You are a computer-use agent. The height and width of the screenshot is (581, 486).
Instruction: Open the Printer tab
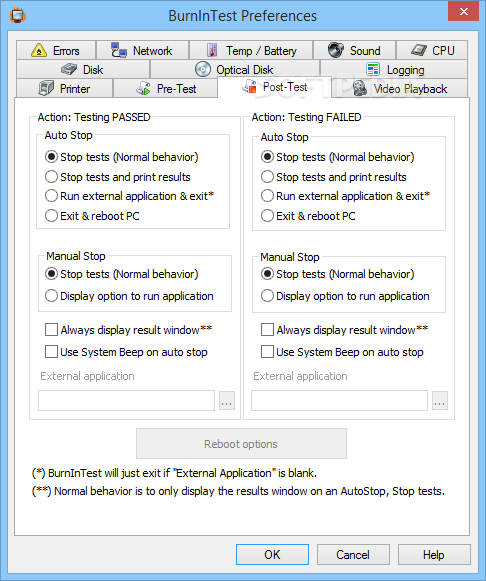coord(64,88)
